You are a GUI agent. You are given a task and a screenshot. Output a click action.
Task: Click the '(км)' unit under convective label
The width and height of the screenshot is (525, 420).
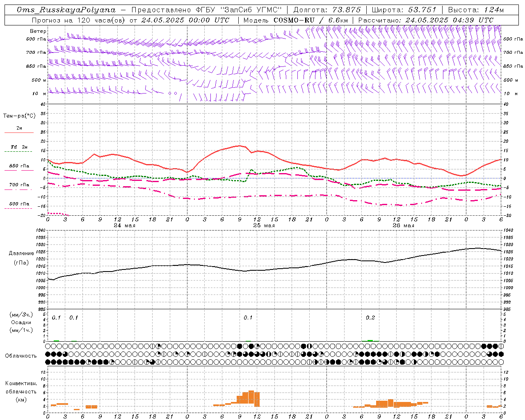tap(21, 399)
